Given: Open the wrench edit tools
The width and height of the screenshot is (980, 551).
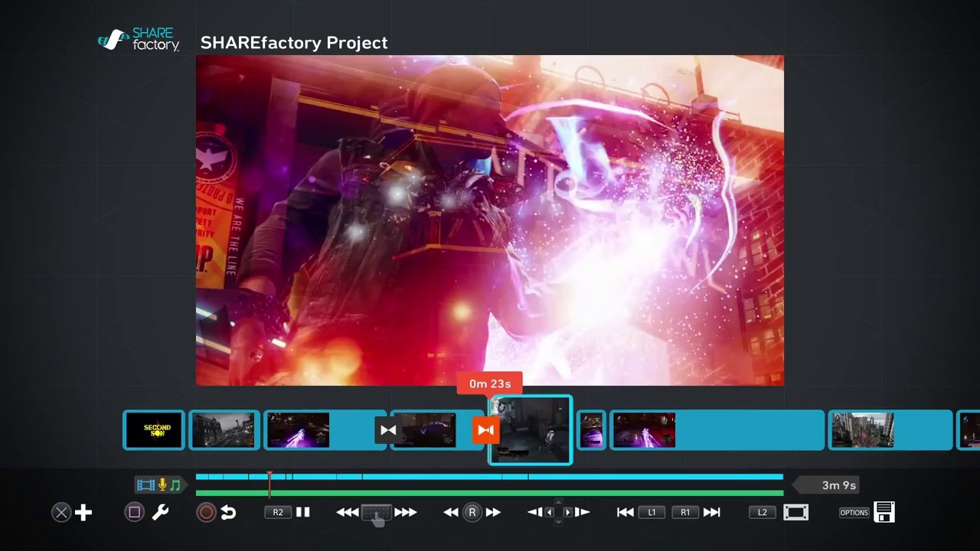Looking at the screenshot, I should tap(160, 513).
